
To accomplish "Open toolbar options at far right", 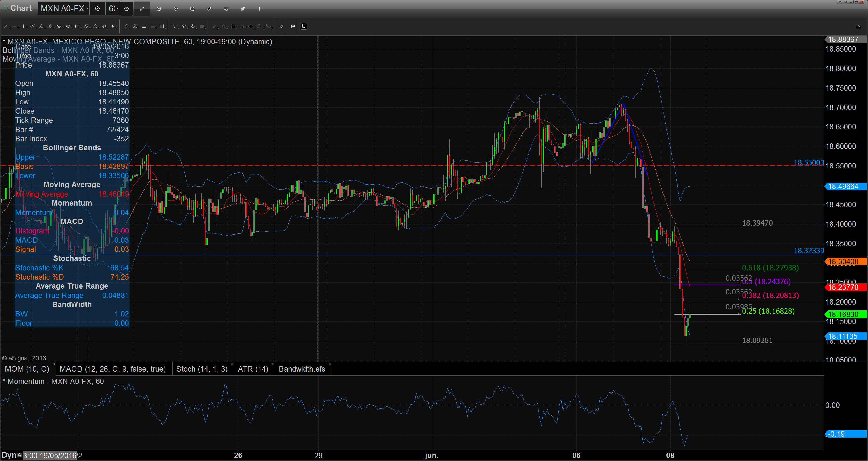I will [x=858, y=26].
